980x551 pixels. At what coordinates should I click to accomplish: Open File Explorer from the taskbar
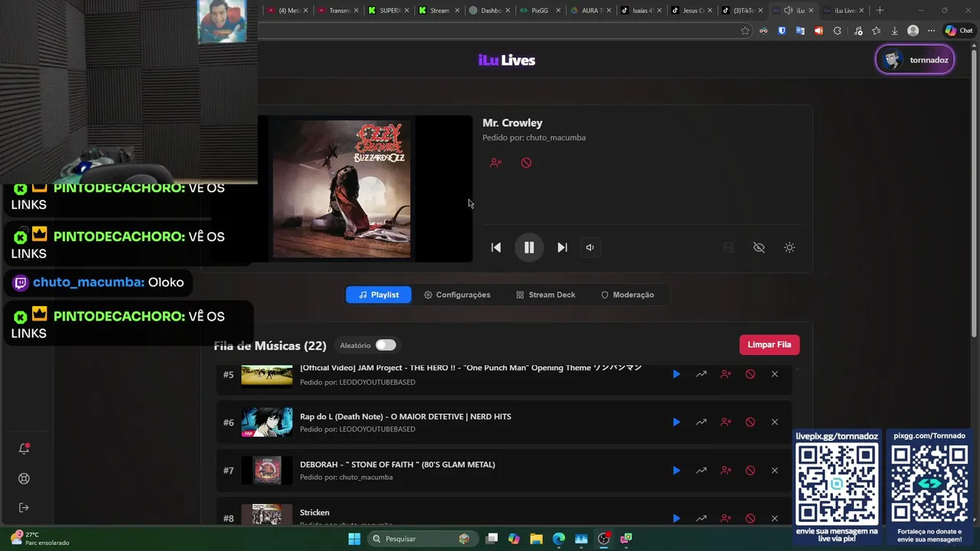point(536,539)
